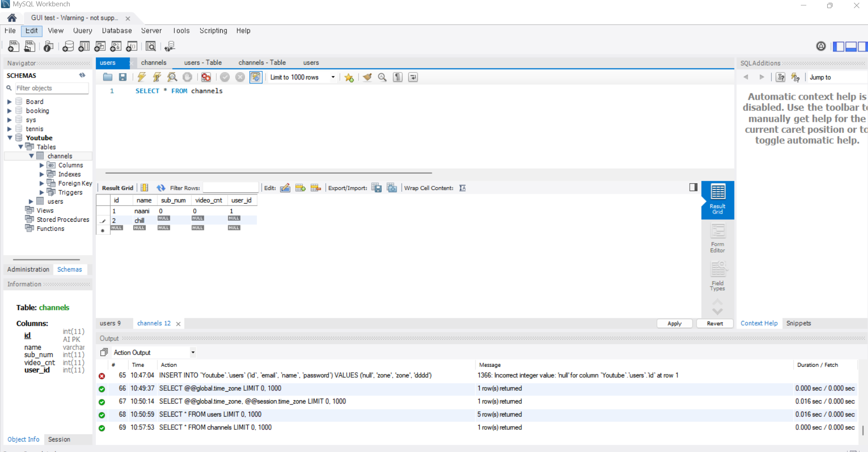Viewport: 868px width, 452px height.
Task: Toggle autocommit mode icon
Action: pyautogui.click(x=256, y=77)
